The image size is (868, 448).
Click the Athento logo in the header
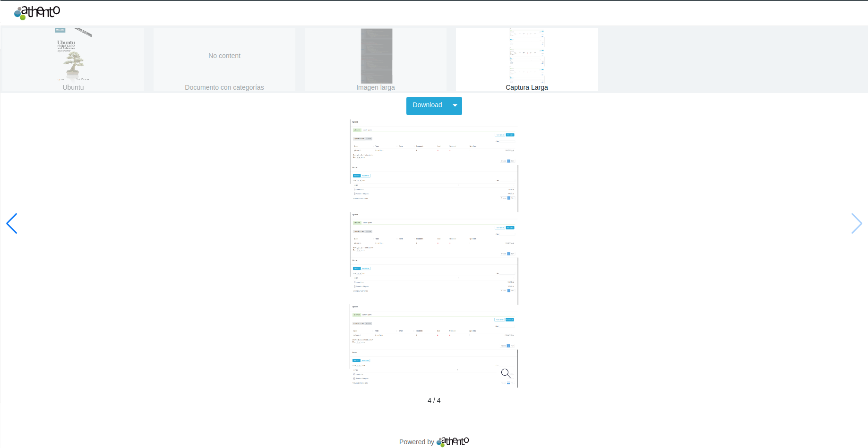pos(37,13)
